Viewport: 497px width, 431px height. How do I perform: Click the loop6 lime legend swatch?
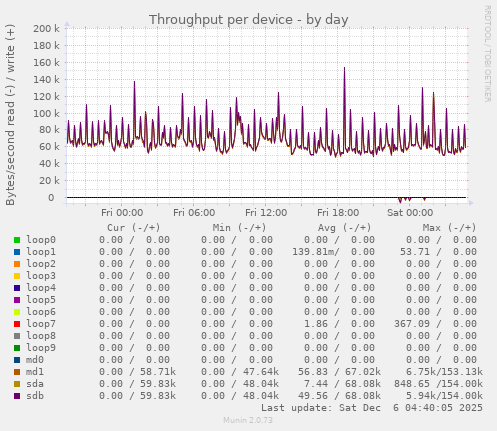pos(17,312)
